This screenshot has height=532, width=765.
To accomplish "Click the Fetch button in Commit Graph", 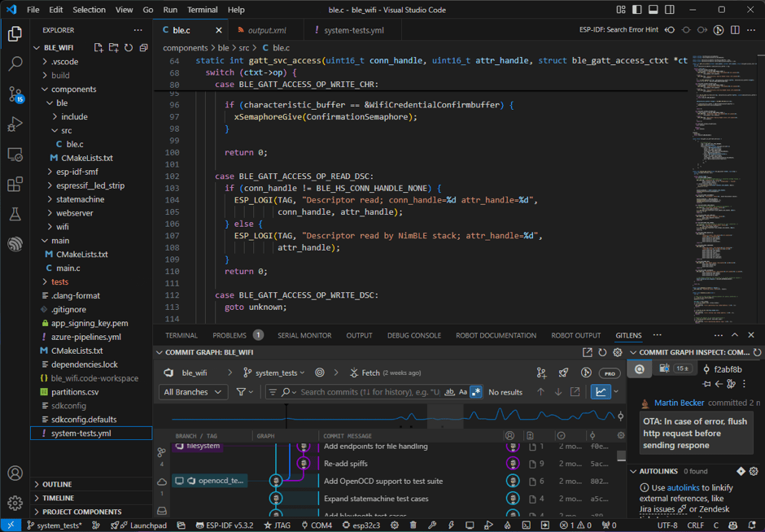I will [386, 373].
